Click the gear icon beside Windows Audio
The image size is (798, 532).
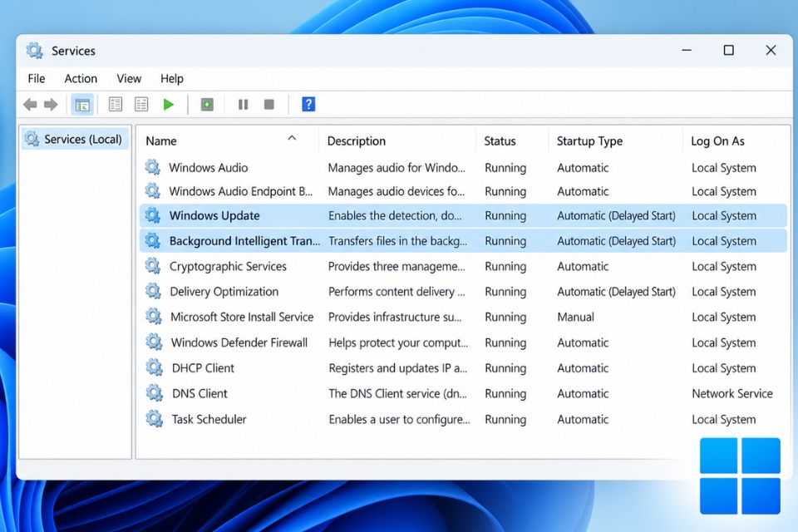pyautogui.click(x=153, y=167)
